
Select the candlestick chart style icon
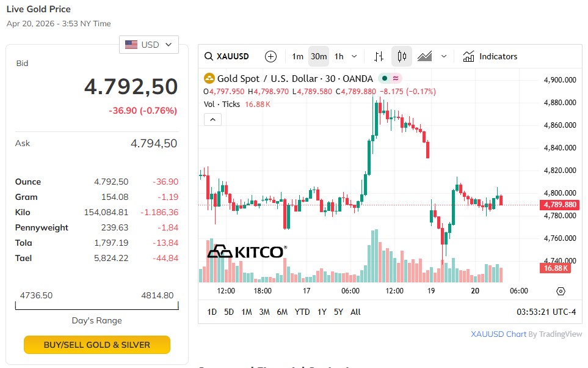click(x=402, y=56)
